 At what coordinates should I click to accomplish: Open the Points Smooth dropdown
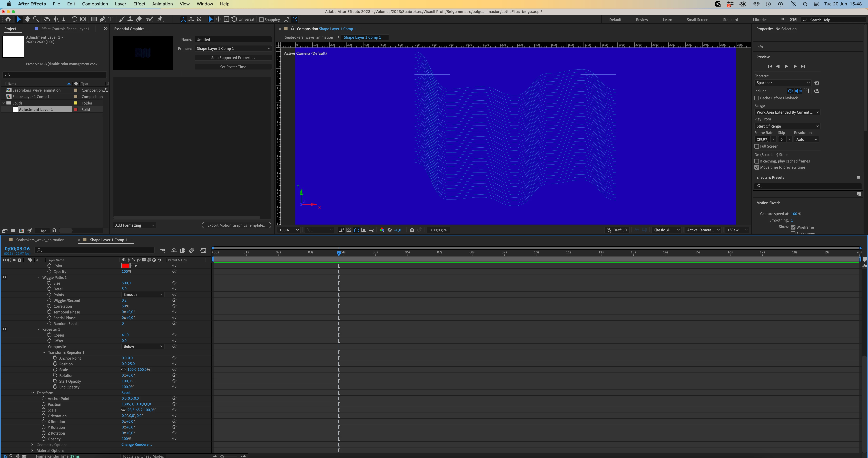(143, 294)
